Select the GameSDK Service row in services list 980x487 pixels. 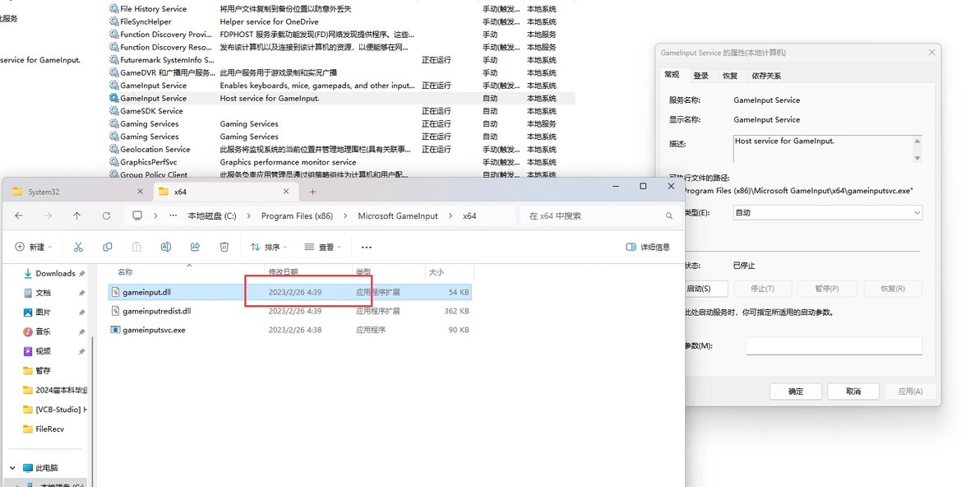click(340, 111)
